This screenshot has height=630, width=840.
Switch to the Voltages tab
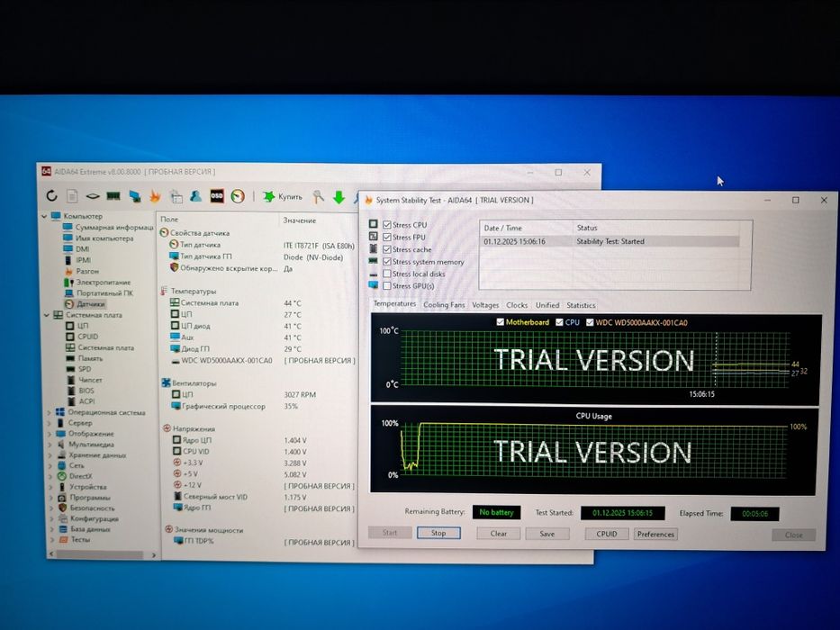coord(484,305)
